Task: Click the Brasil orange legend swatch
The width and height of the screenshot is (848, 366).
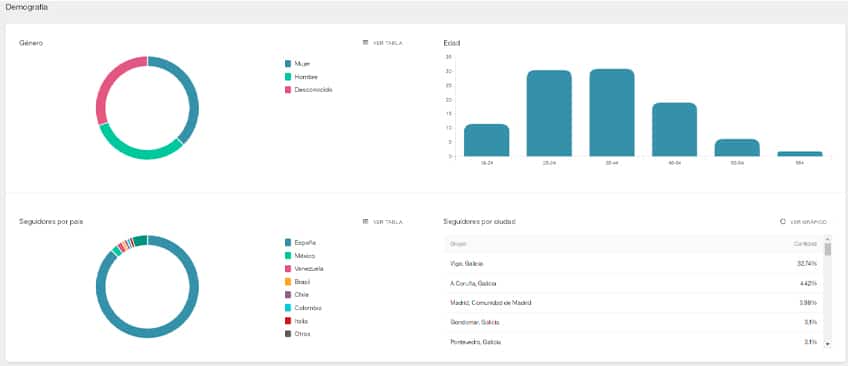Action: [x=288, y=282]
